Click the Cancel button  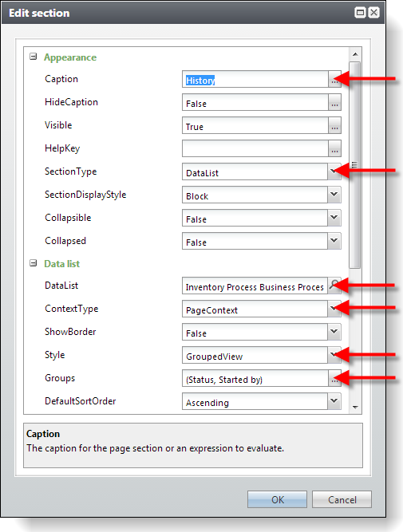[342, 499]
